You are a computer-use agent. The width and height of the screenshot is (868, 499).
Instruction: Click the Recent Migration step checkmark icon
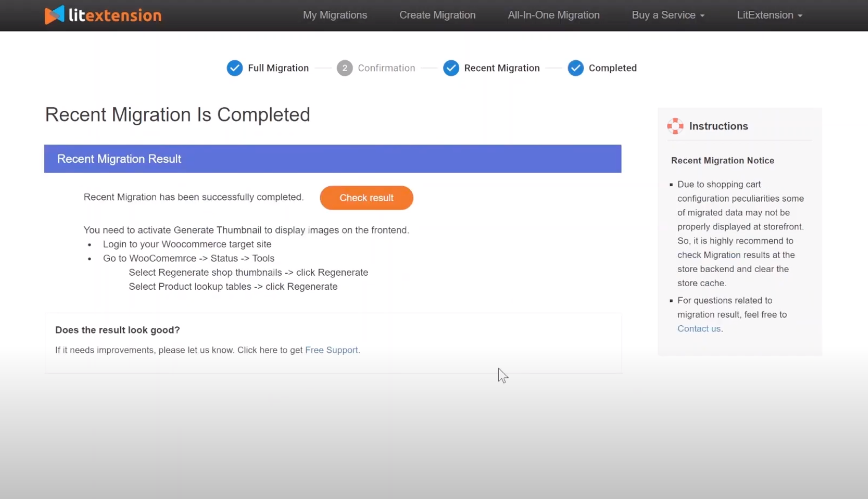tap(451, 68)
